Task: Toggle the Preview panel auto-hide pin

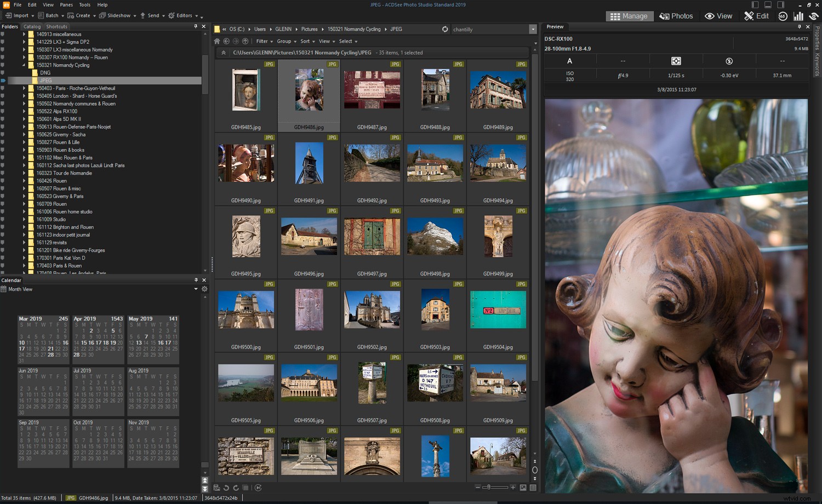Action: (x=800, y=26)
